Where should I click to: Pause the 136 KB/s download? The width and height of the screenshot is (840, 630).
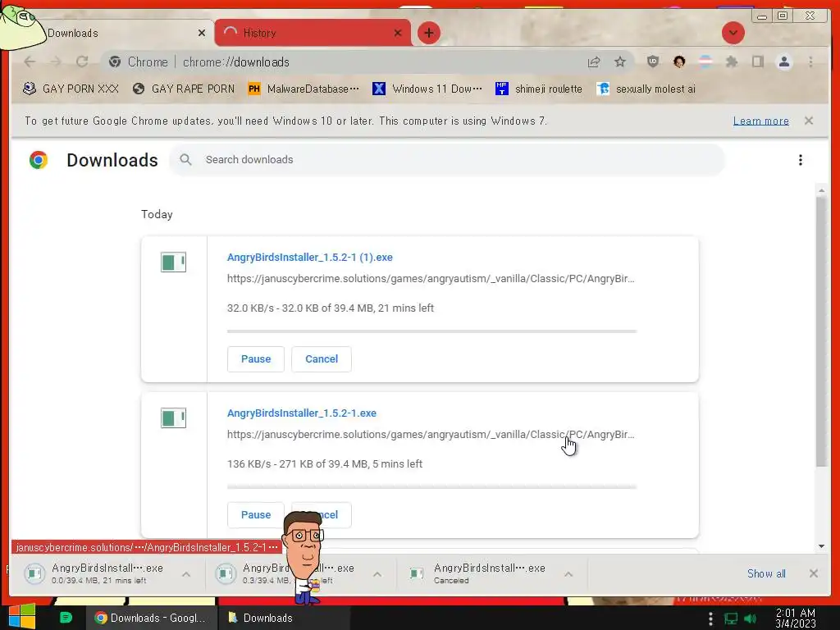[x=256, y=515]
